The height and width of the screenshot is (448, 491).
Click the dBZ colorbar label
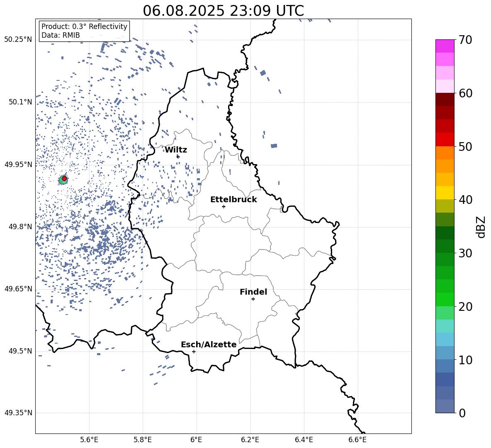[480, 227]
